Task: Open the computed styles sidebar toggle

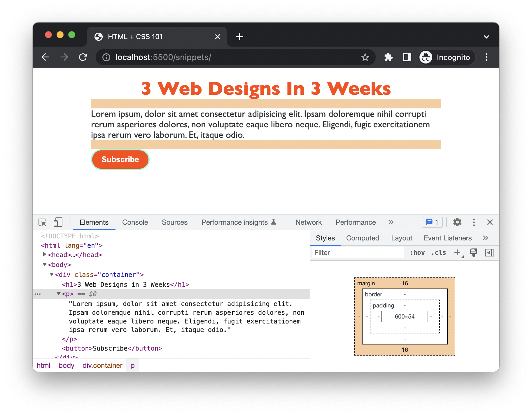Action: click(x=489, y=253)
